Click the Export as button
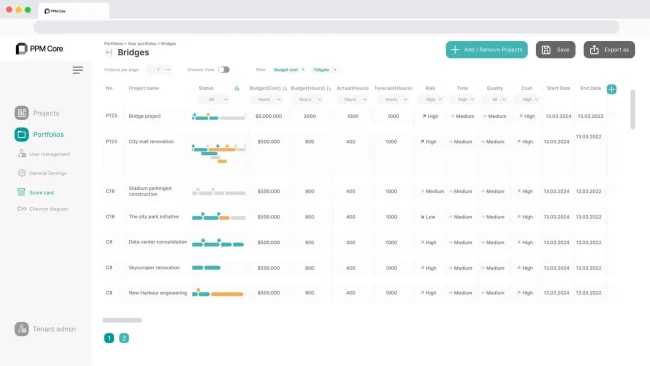This screenshot has height=366, width=650. pos(609,50)
